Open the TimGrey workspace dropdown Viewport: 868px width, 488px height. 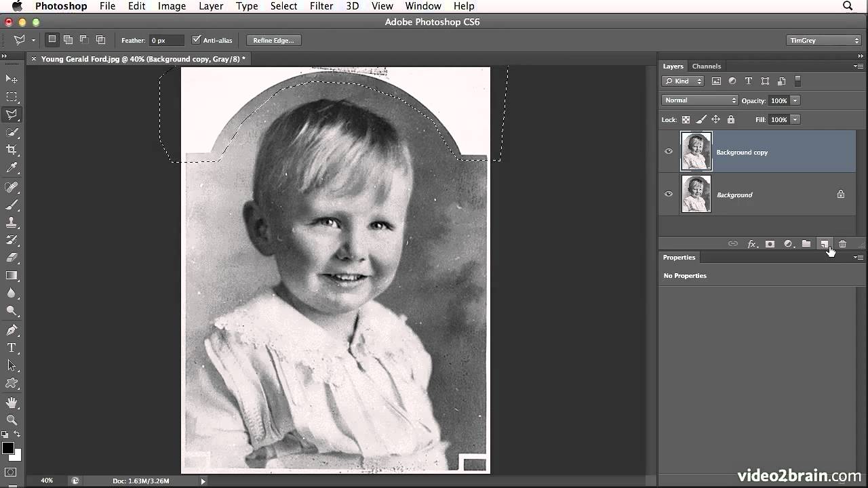pos(824,41)
